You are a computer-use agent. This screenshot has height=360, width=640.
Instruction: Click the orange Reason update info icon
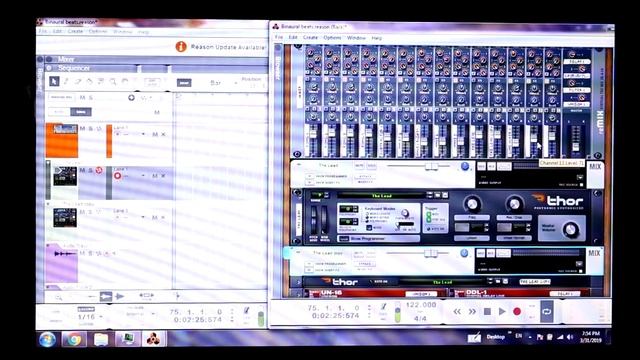(x=181, y=47)
